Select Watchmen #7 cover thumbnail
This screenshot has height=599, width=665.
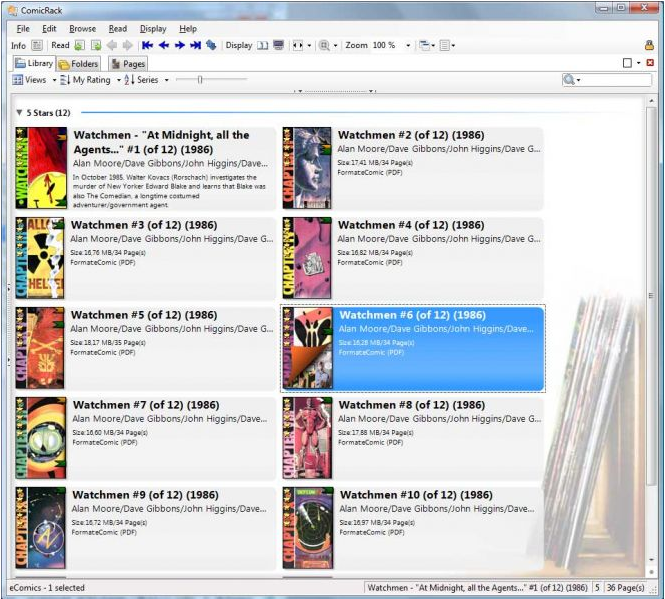(x=41, y=438)
